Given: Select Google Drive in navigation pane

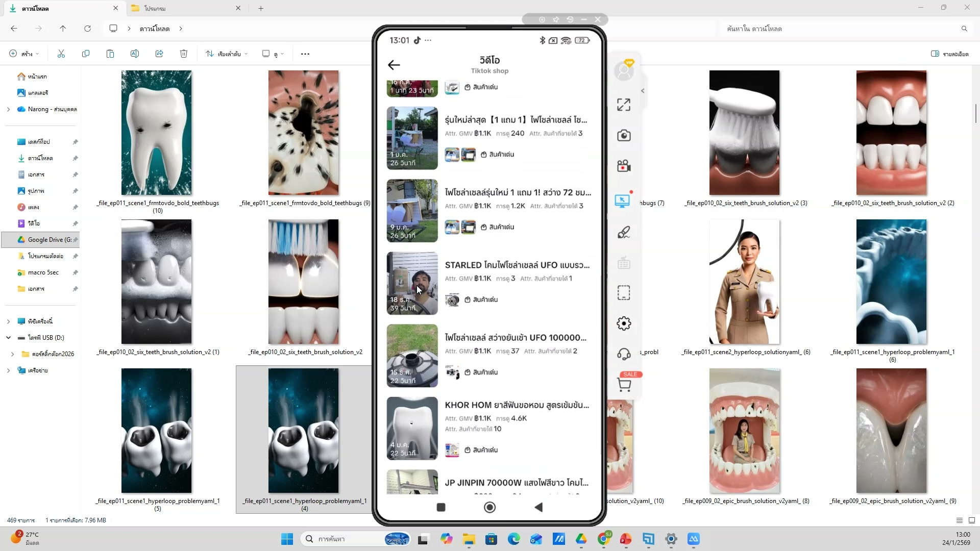Looking at the screenshot, I should tap(45, 240).
